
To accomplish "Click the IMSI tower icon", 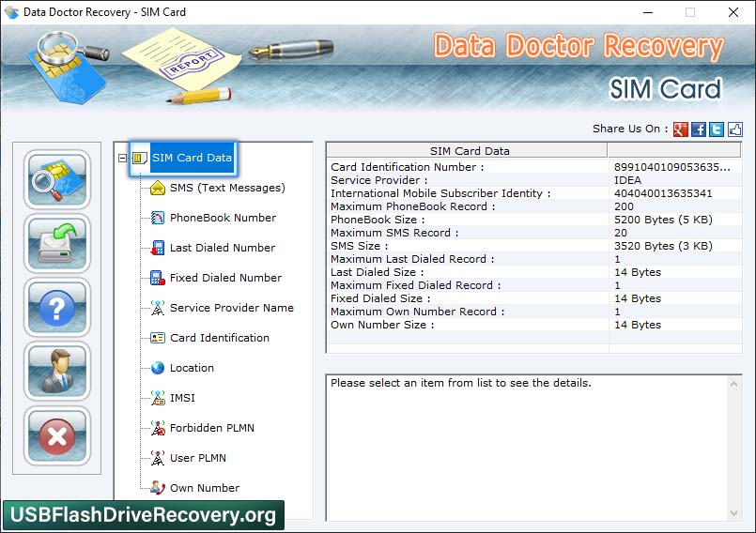I will [158, 398].
